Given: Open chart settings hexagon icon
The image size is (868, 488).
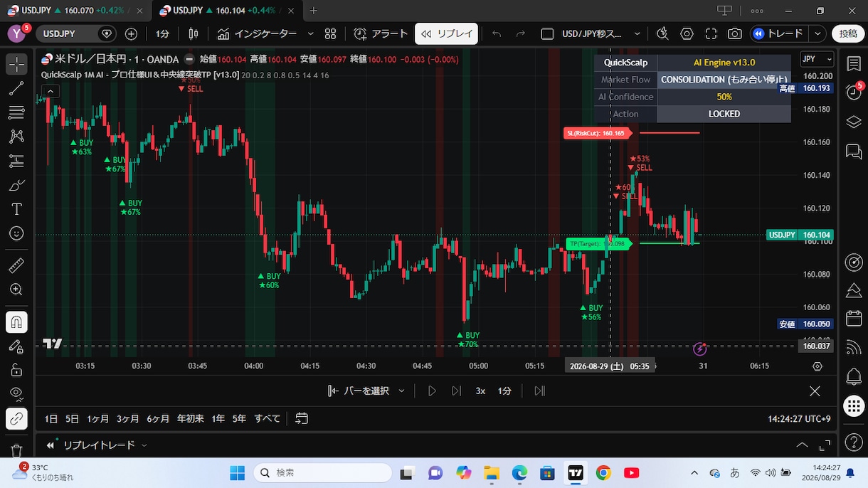Looking at the screenshot, I should [x=687, y=33].
